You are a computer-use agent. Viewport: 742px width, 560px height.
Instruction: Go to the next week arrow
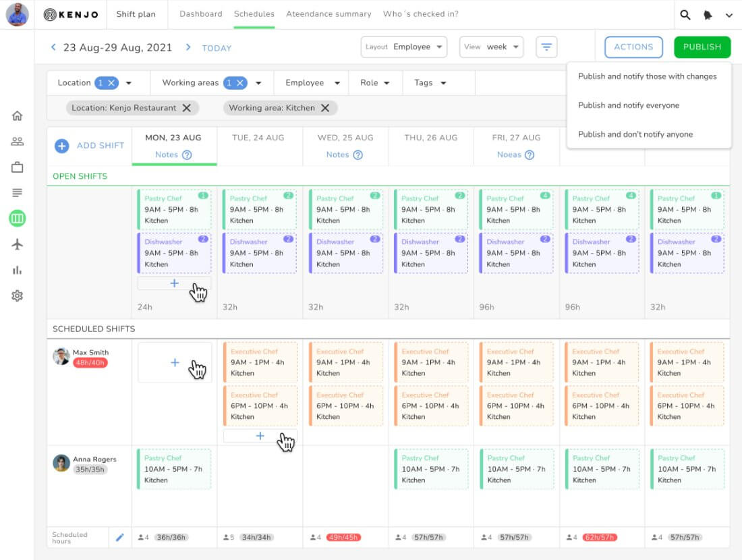[188, 47]
